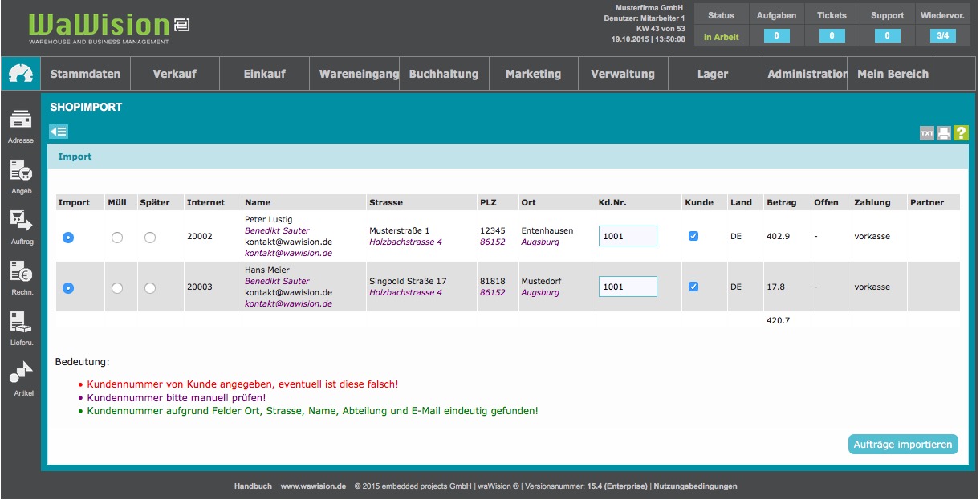Open the Lager menu
Viewport: 980px width, 500px height.
coord(713,74)
